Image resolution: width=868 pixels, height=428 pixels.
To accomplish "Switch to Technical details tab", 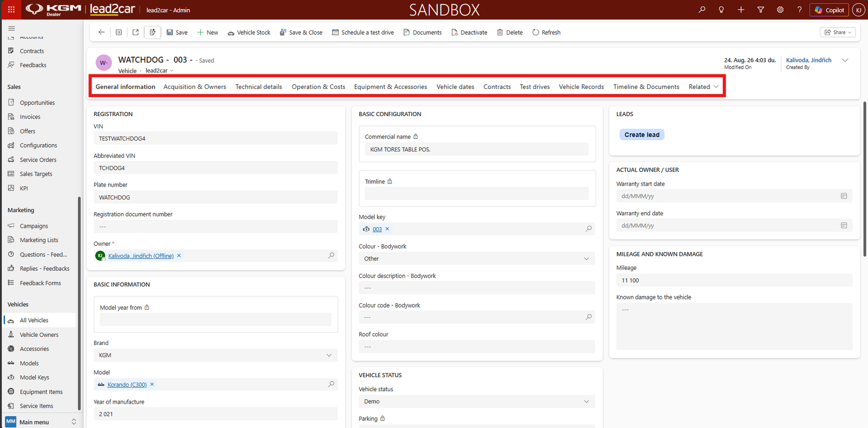I will pyautogui.click(x=259, y=87).
